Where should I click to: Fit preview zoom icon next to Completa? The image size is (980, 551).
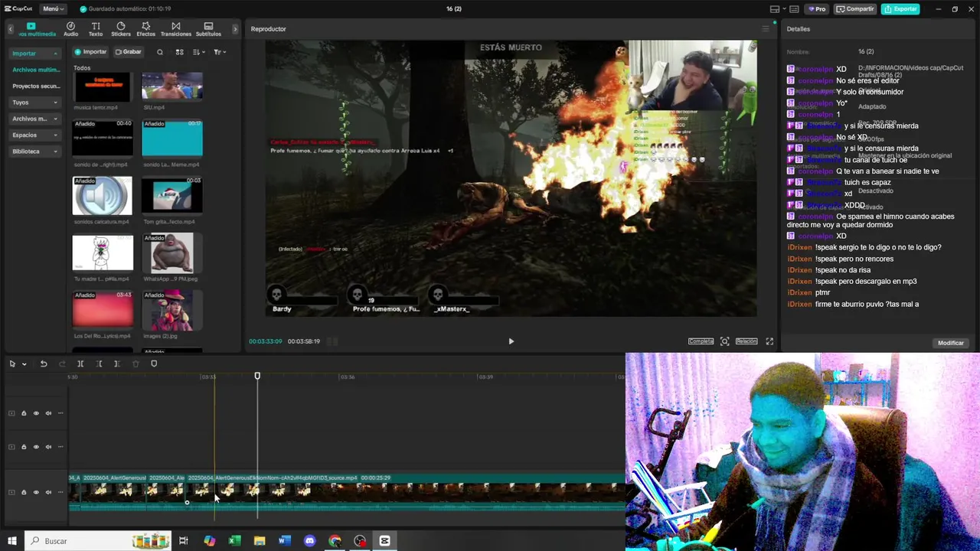724,341
